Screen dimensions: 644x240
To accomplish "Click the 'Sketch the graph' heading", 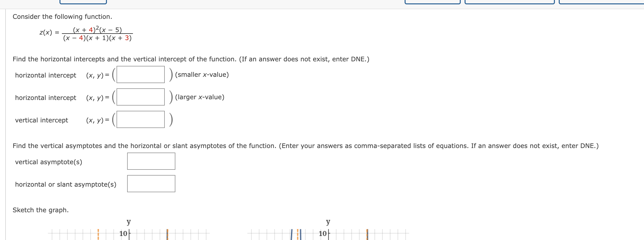I will 40,210.
